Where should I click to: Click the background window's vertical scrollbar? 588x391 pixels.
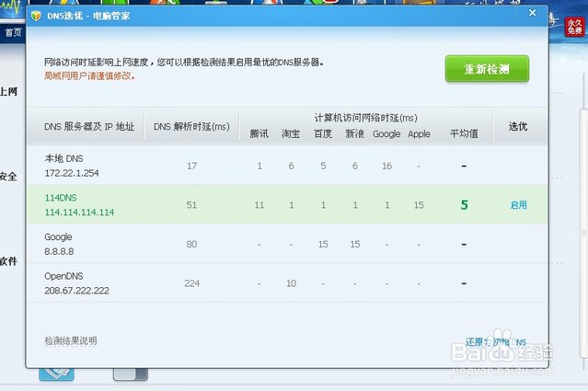click(x=584, y=233)
